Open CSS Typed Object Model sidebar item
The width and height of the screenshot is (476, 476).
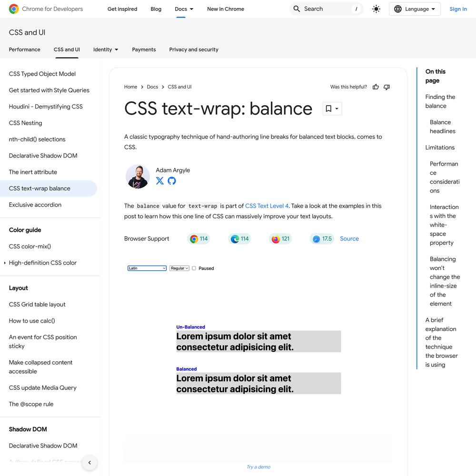42,74
